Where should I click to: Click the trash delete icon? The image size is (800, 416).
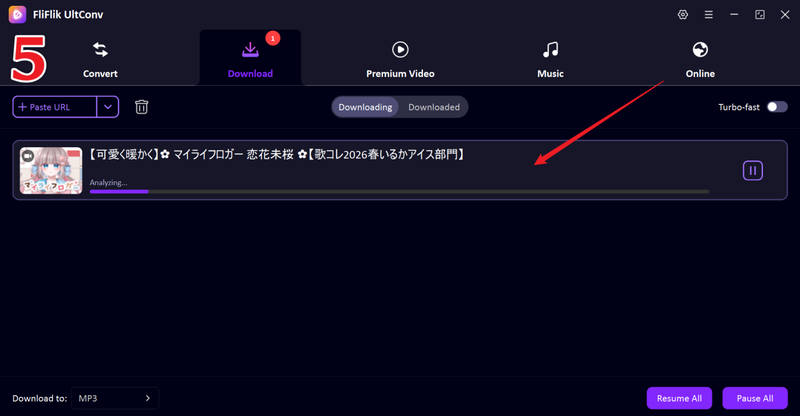[141, 107]
